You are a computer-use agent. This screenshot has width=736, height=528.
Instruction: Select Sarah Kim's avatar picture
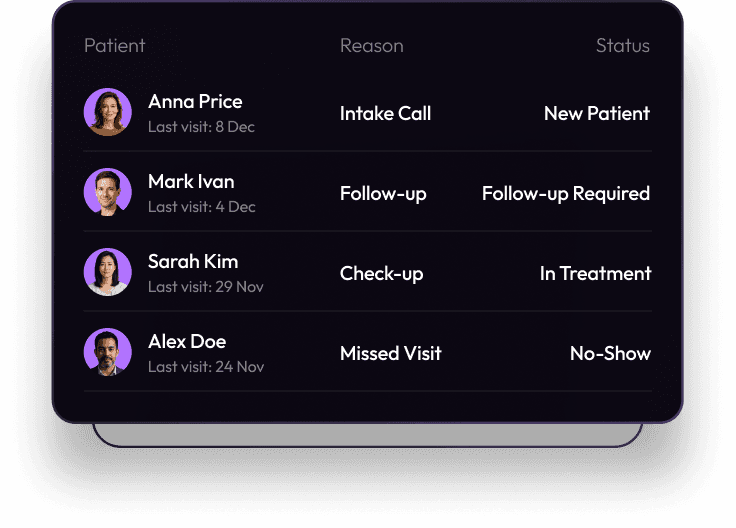pyautogui.click(x=108, y=272)
